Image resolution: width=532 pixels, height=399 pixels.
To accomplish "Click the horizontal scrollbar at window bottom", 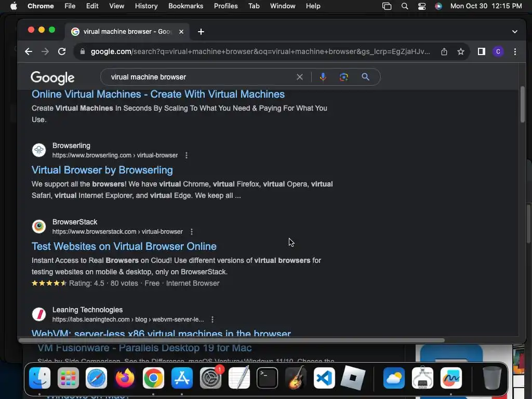I will (232, 340).
